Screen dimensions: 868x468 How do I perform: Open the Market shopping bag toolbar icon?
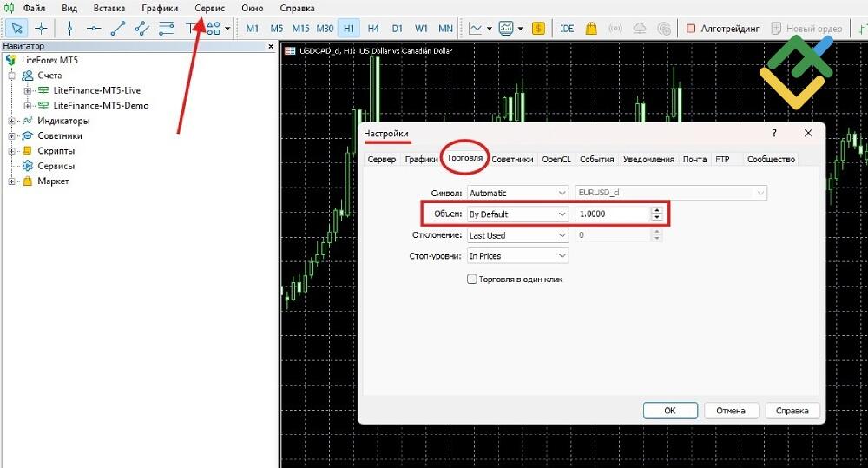(x=591, y=29)
